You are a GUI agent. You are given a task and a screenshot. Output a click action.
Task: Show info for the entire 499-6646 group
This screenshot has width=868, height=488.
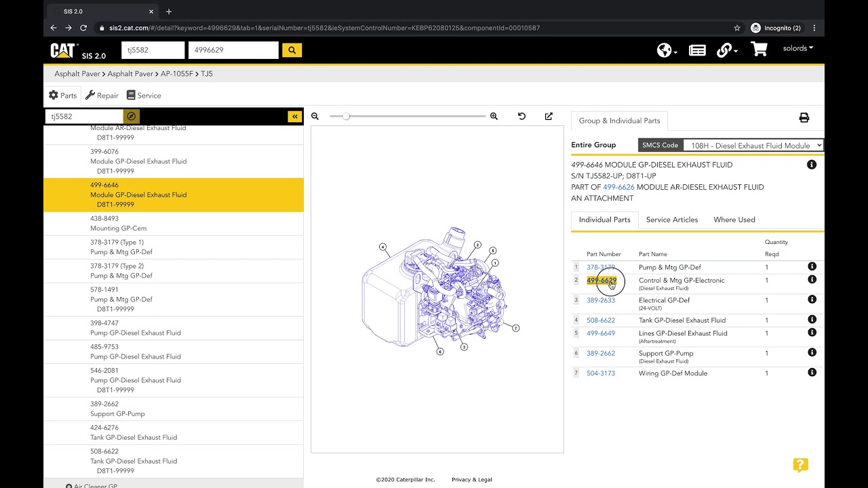[812, 165]
